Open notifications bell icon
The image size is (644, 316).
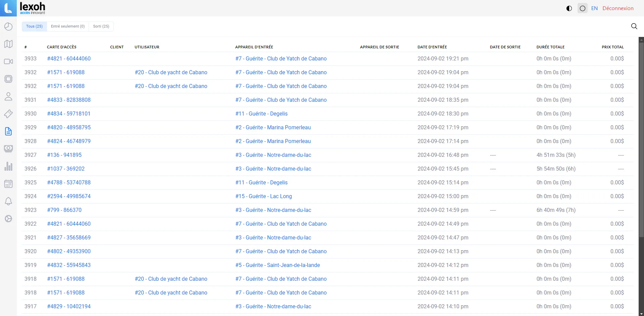[x=8, y=201]
